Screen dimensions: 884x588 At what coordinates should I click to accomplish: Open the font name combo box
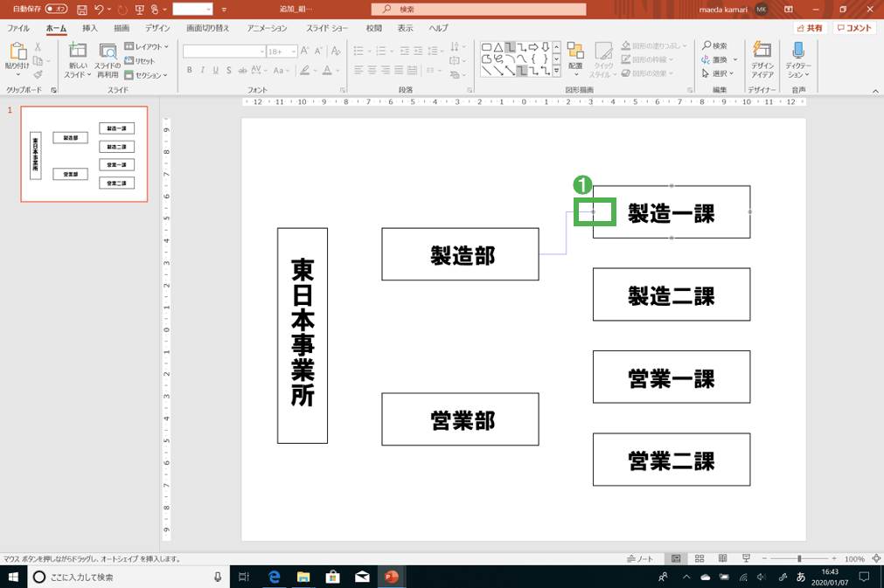[x=224, y=52]
